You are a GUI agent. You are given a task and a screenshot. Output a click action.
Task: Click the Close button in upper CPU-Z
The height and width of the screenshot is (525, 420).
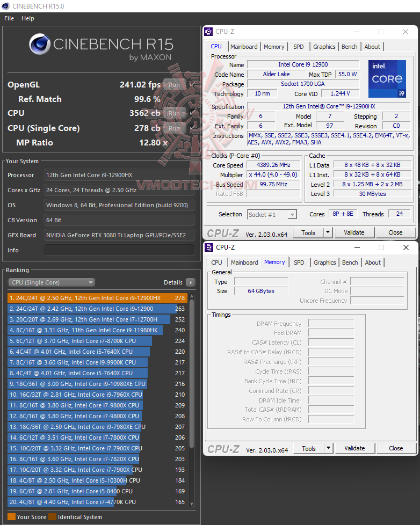pos(395,232)
